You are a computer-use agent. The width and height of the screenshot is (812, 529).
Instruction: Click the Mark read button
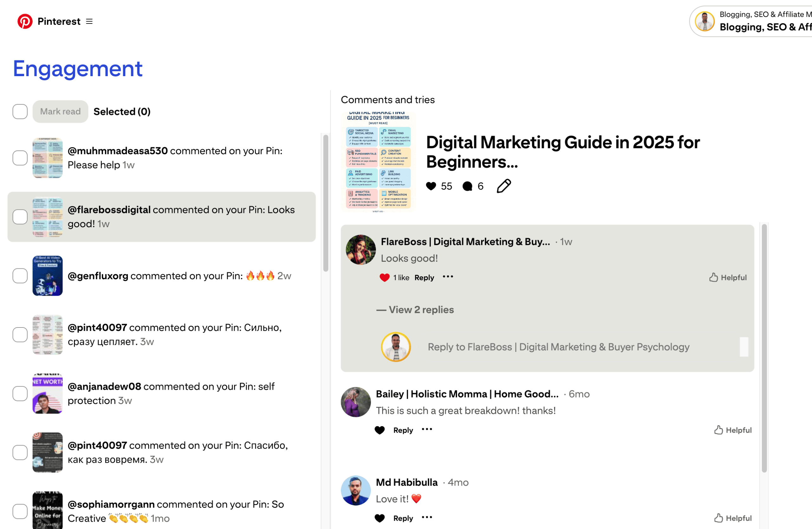click(x=60, y=112)
